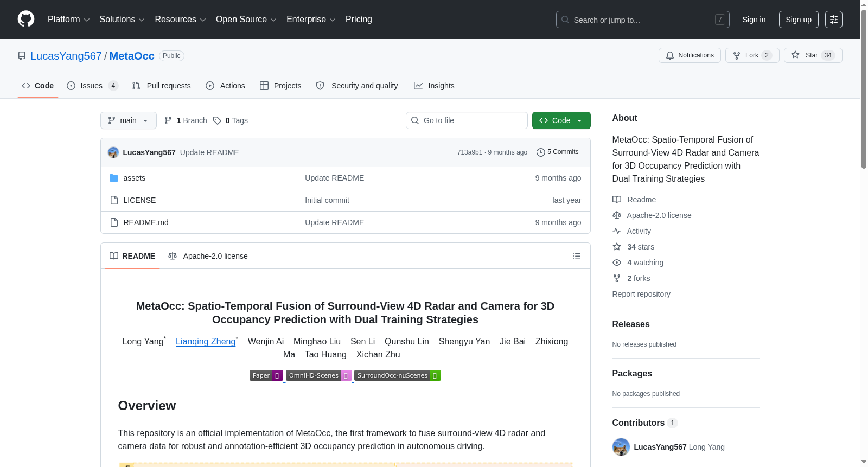Select the README tab in file viewer
Viewport: 868px width, 467px height.
pos(132,256)
